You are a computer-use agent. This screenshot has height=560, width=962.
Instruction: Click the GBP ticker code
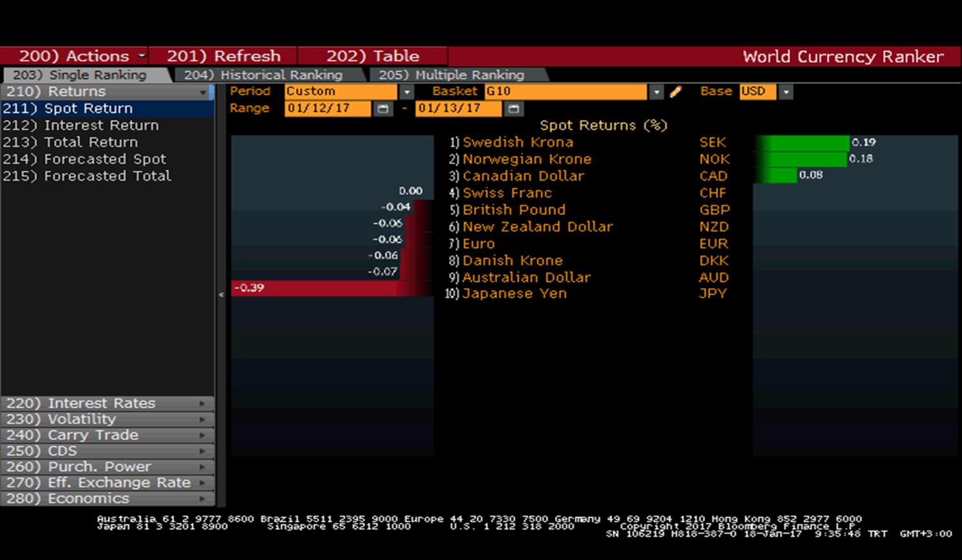click(x=715, y=210)
